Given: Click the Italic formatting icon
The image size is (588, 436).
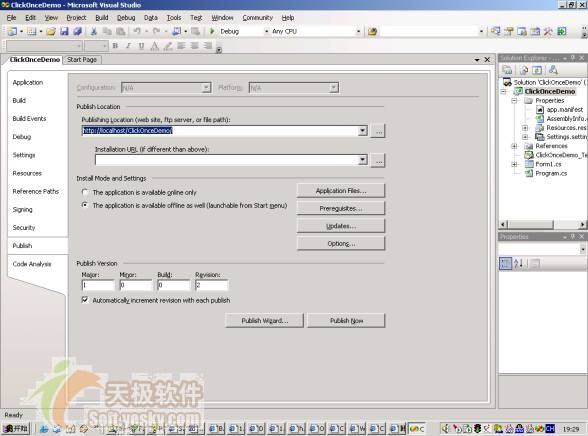Looking at the screenshot, I should coord(128,46).
